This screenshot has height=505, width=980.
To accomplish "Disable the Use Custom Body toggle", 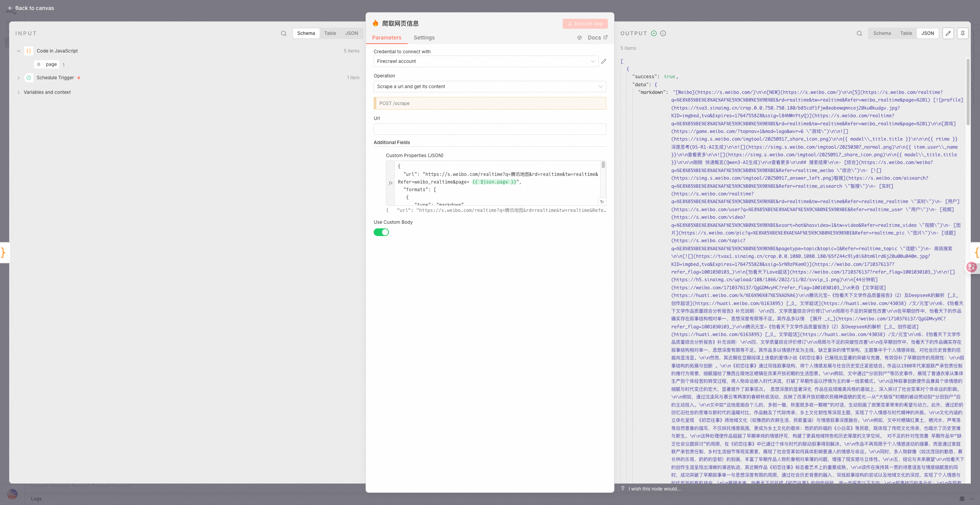I will (381, 232).
